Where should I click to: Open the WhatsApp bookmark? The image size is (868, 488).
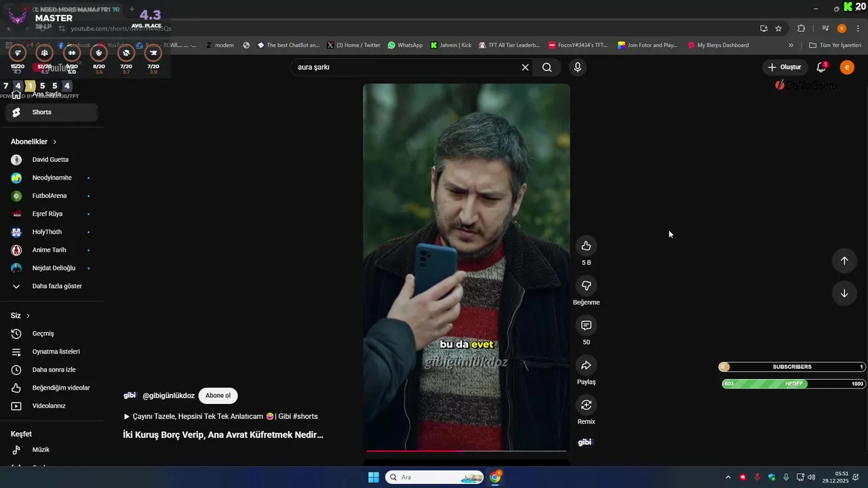tap(406, 45)
